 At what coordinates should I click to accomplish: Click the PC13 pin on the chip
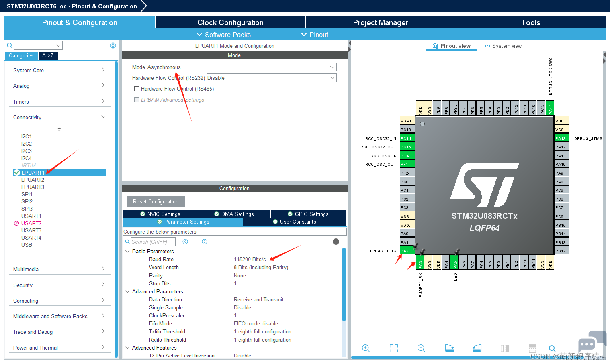[x=407, y=130]
